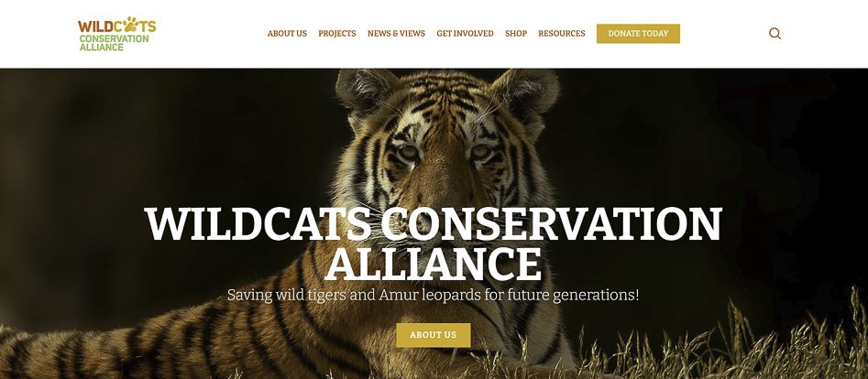Open the Projects menu item
The height and width of the screenshot is (379, 868).
(x=337, y=33)
